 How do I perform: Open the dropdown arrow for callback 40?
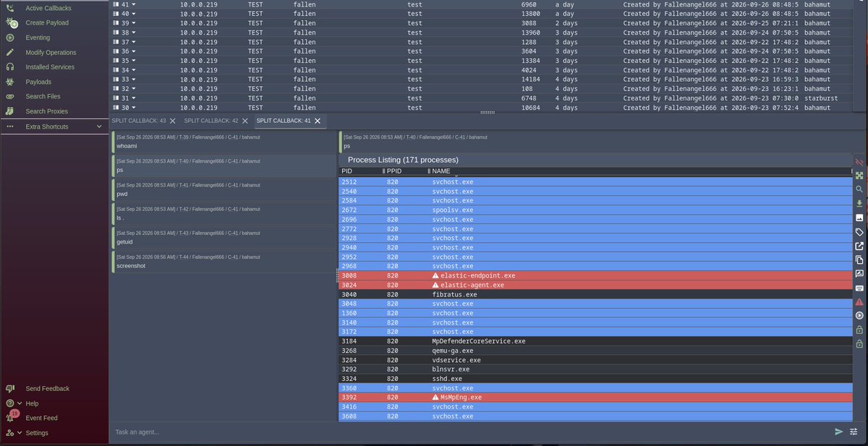134,14
